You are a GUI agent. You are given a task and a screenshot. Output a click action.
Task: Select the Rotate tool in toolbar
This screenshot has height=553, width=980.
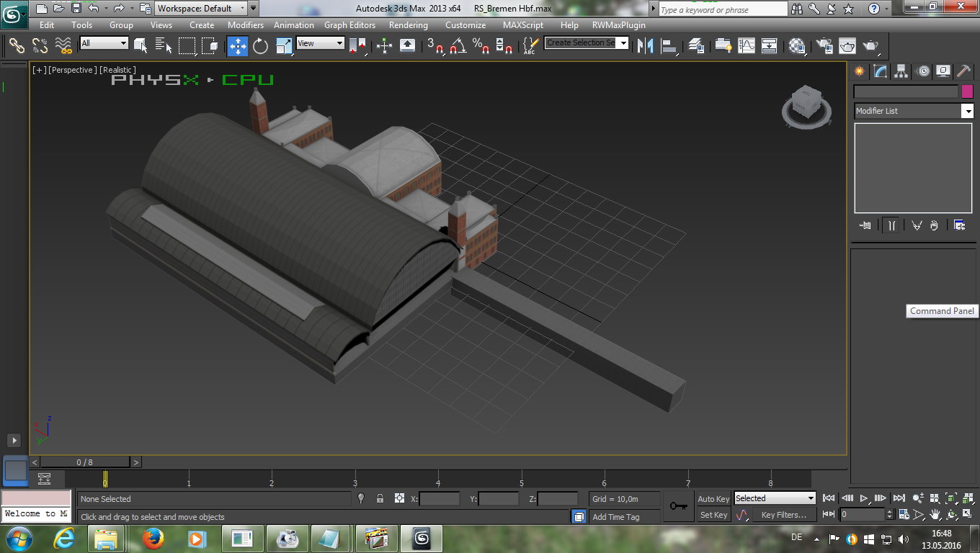pyautogui.click(x=260, y=46)
